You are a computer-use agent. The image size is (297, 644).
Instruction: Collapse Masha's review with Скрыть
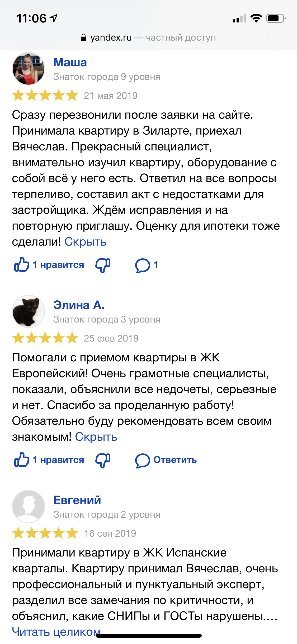coord(85,242)
